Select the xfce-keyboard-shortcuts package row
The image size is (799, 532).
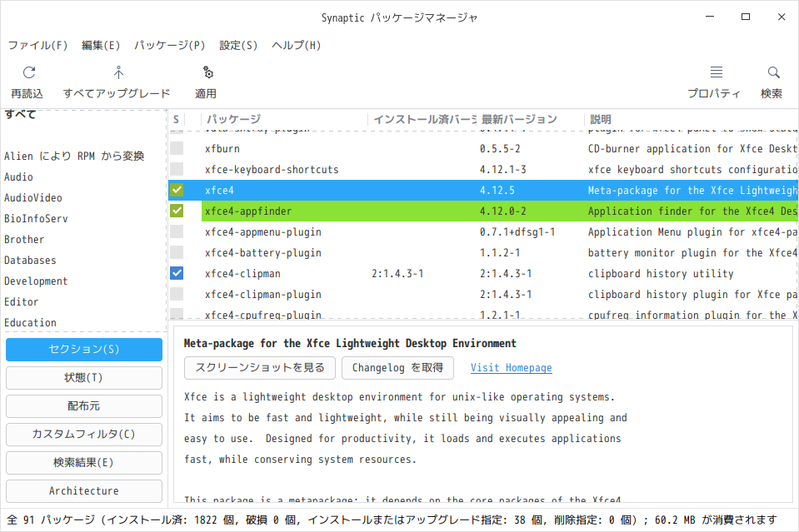483,170
